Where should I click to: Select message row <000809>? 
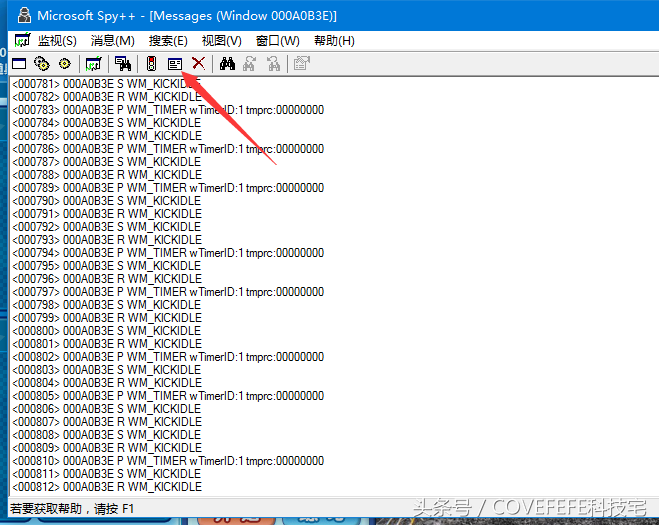pyautogui.click(x=107, y=448)
